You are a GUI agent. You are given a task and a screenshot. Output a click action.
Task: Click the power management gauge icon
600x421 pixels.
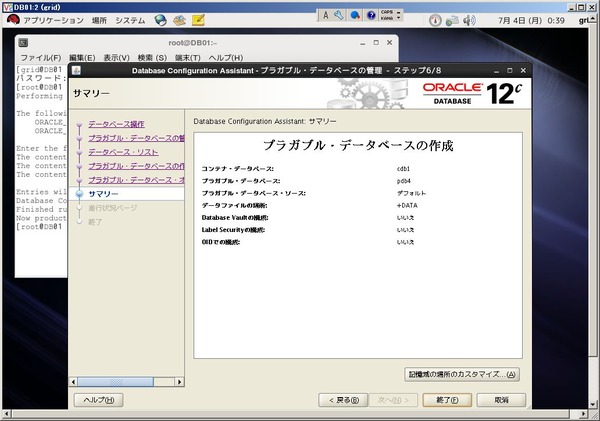tap(435, 20)
